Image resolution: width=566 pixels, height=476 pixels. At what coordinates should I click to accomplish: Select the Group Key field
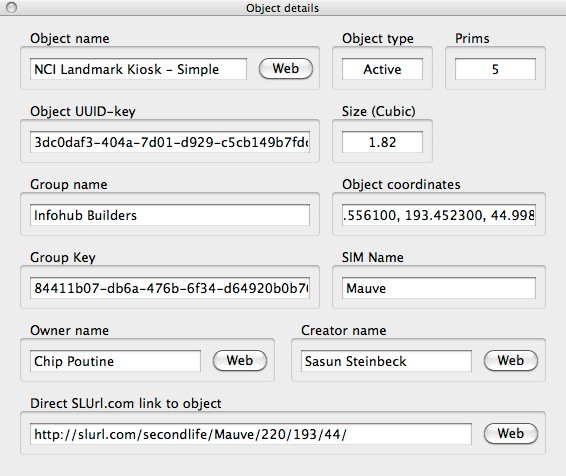point(170,288)
